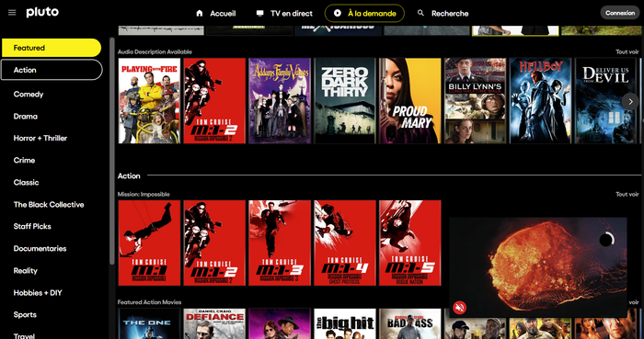Open Staff Picks category
Viewport: 644px width, 339px height.
pos(32,226)
